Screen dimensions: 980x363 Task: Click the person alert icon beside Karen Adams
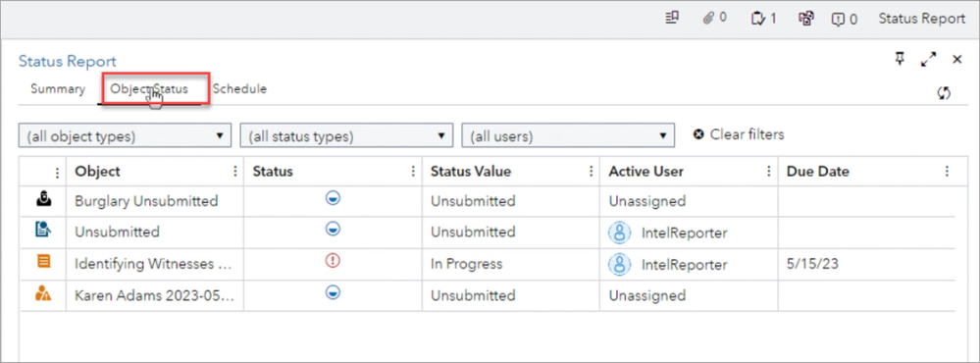click(x=42, y=293)
